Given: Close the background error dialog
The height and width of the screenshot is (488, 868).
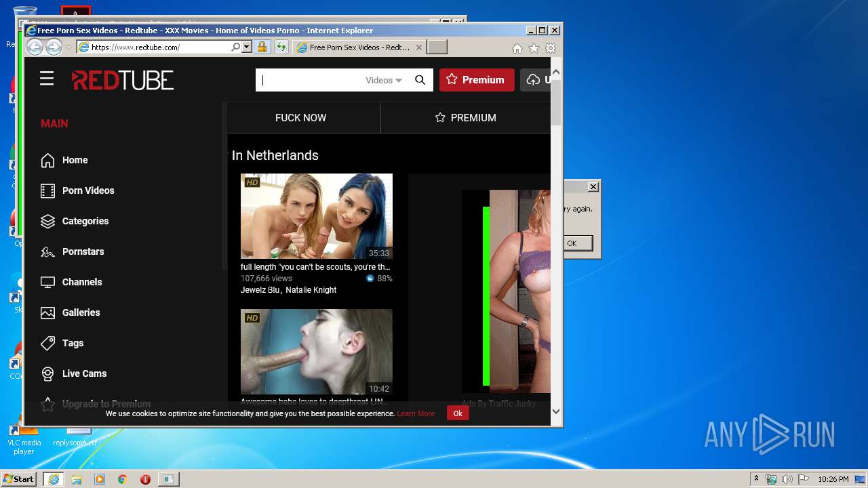Looking at the screenshot, I should tap(593, 186).
